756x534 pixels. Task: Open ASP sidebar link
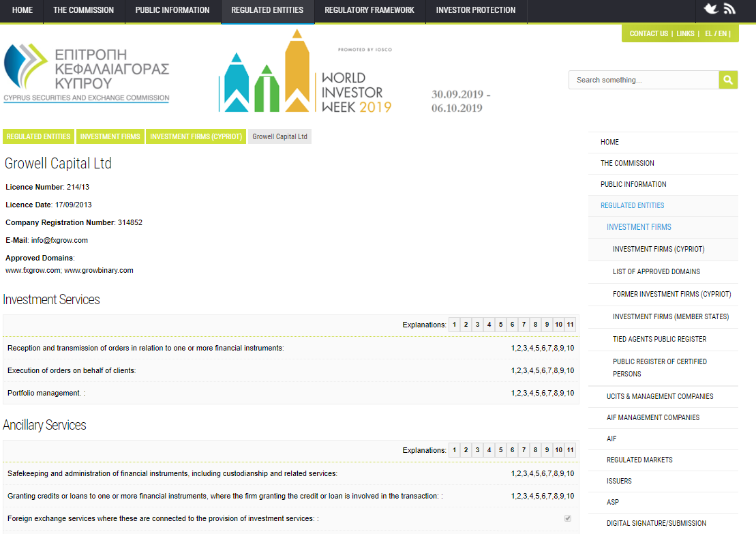[x=663, y=503]
